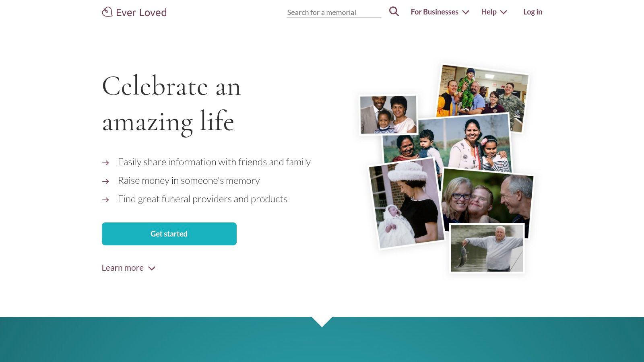The width and height of the screenshot is (644, 362).
Task: Click the Learn more down chevron
Action: click(x=152, y=268)
